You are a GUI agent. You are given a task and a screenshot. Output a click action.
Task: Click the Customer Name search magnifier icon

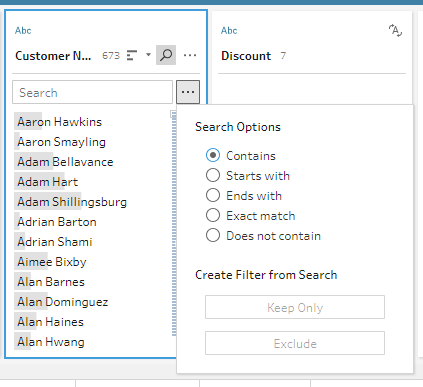click(166, 55)
